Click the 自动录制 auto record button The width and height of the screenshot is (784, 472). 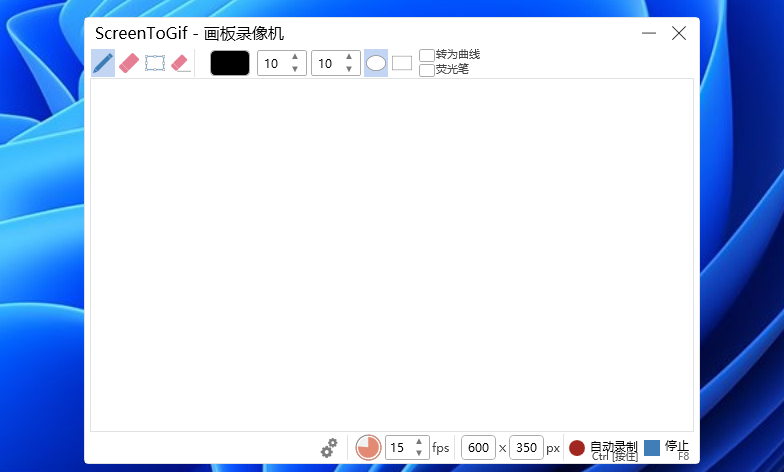tap(604, 448)
